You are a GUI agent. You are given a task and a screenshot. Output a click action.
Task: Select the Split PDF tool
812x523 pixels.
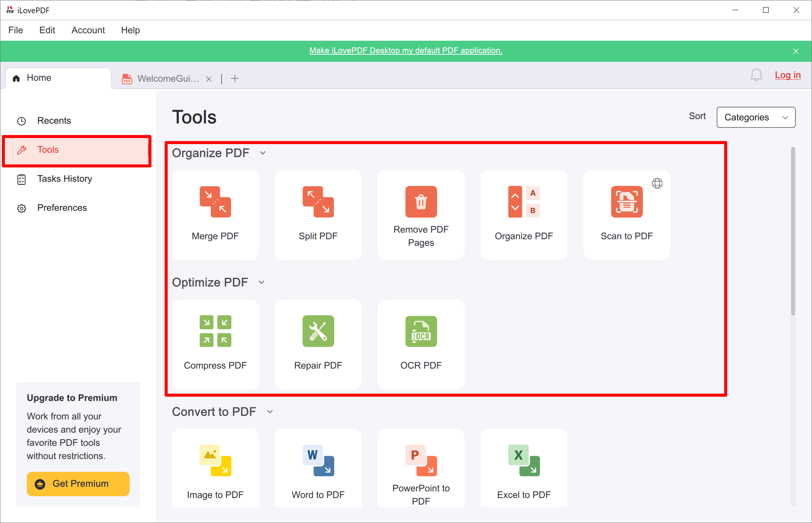click(318, 215)
